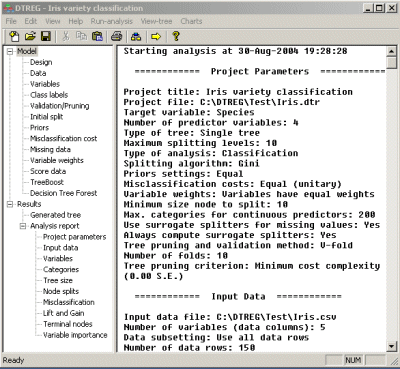400x369 pixels.
Task: Click the Run analysis arrow icon
Action: (156, 36)
